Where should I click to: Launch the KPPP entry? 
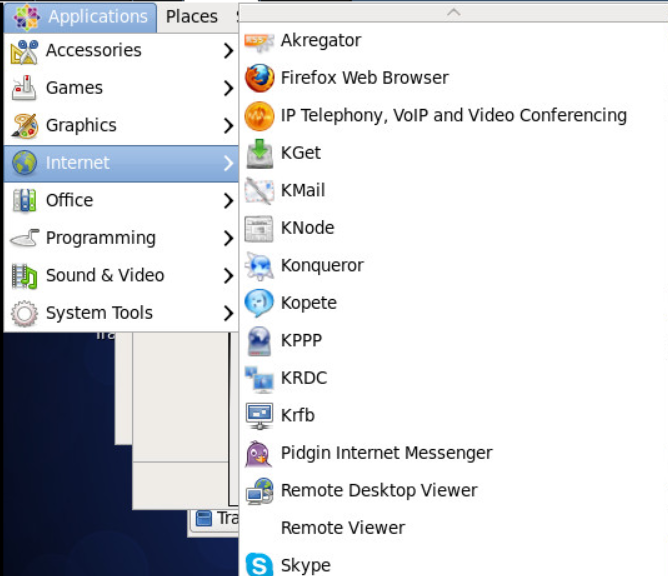coord(453,340)
